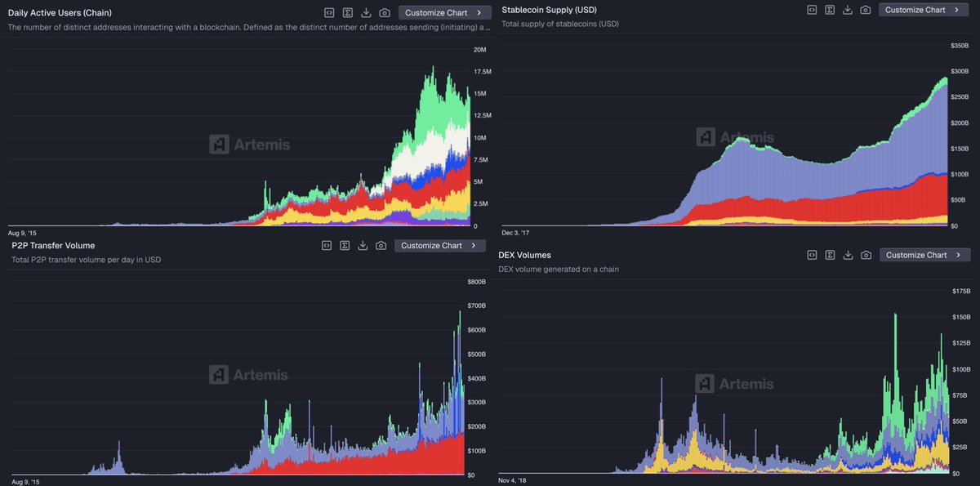This screenshot has width=980, height=486.
Task: Click the sigma icon on P2P Transfer Volume chart
Action: click(344, 245)
